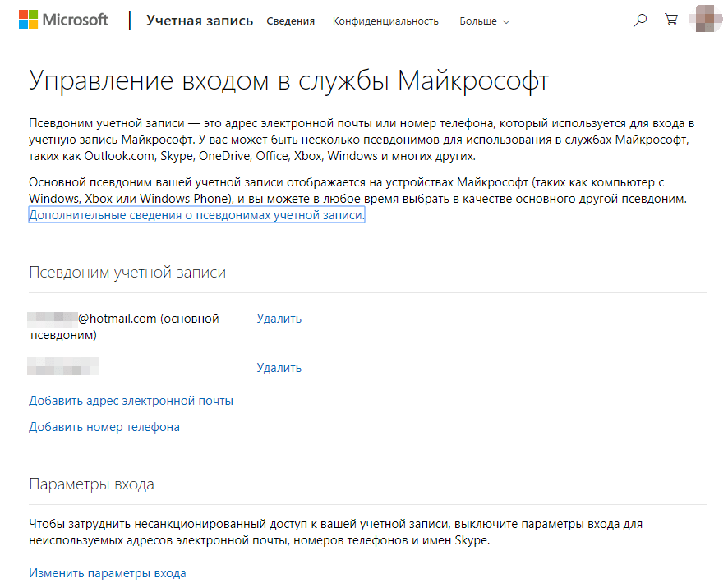Open the Конфиденциальность tab
Image resolution: width=728 pixels, height=583 pixels.
click(x=385, y=21)
